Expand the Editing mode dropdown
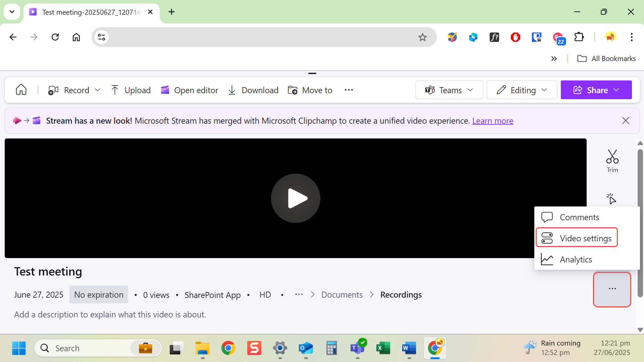This screenshot has width=644, height=362. (x=522, y=90)
